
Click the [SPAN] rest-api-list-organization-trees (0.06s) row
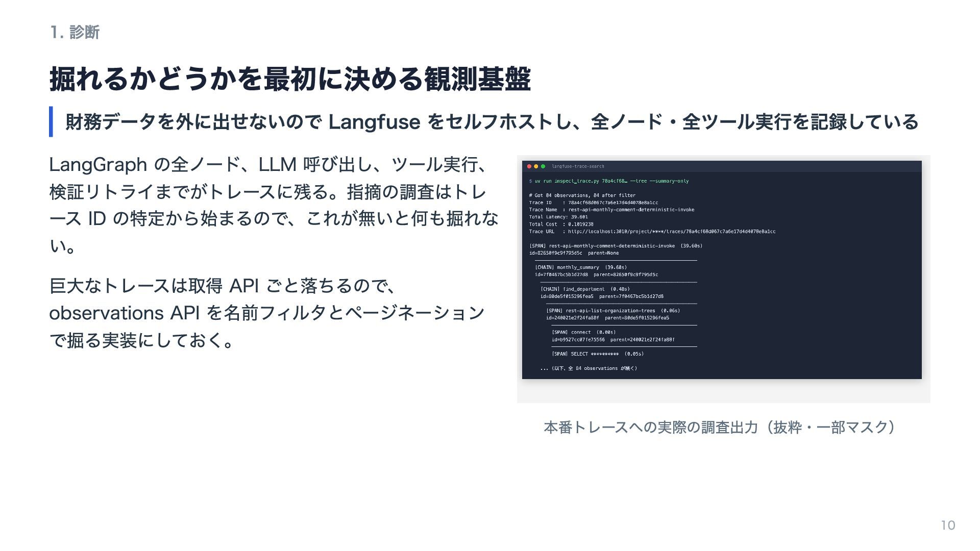pos(613,311)
